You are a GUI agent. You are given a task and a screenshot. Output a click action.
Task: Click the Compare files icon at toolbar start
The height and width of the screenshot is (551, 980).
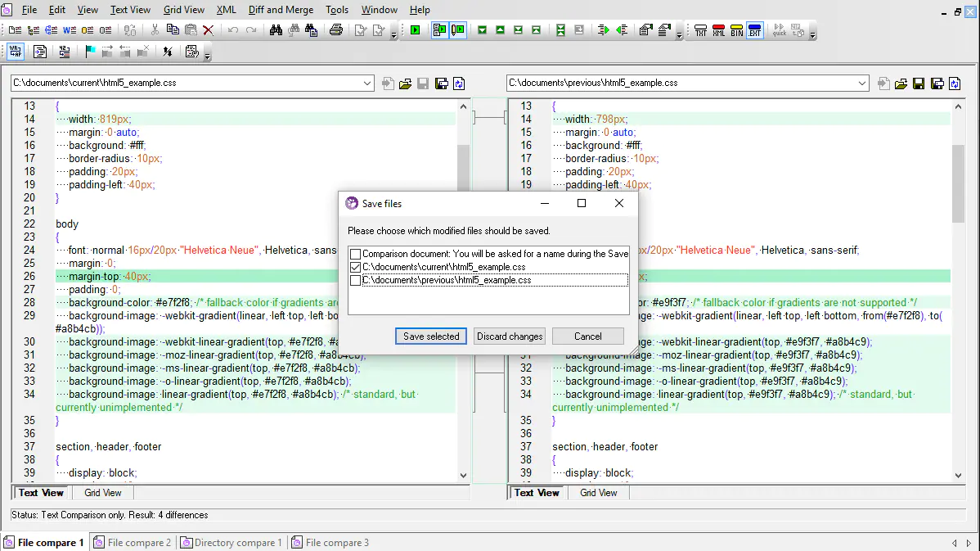15,30
